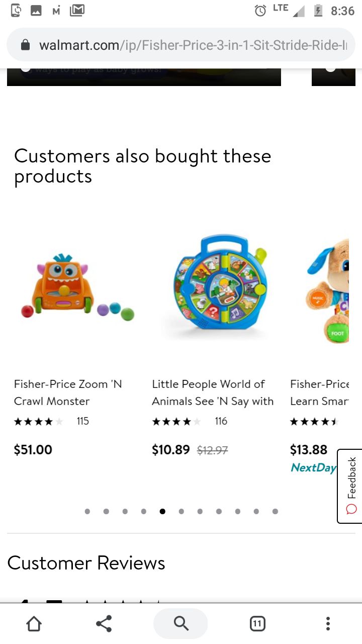The height and width of the screenshot is (644, 362).
Task: Tap the Gmail notification icon in status bar
Action: pos(77,10)
